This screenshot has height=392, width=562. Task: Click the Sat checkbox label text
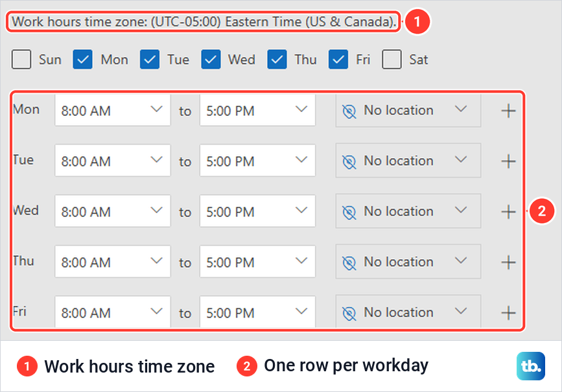point(419,60)
